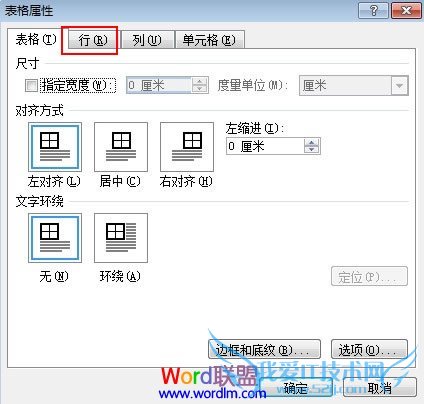
Task: Choose wrap-around text icon 环绕
Action: coord(121,238)
